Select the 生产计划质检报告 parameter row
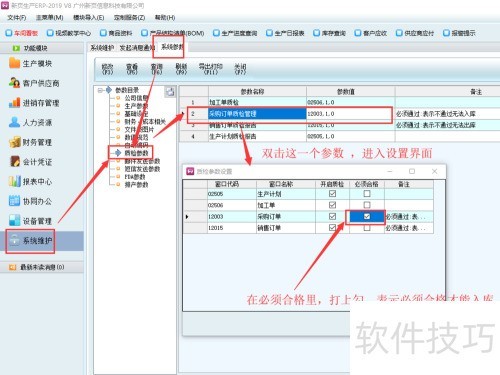 340,136
